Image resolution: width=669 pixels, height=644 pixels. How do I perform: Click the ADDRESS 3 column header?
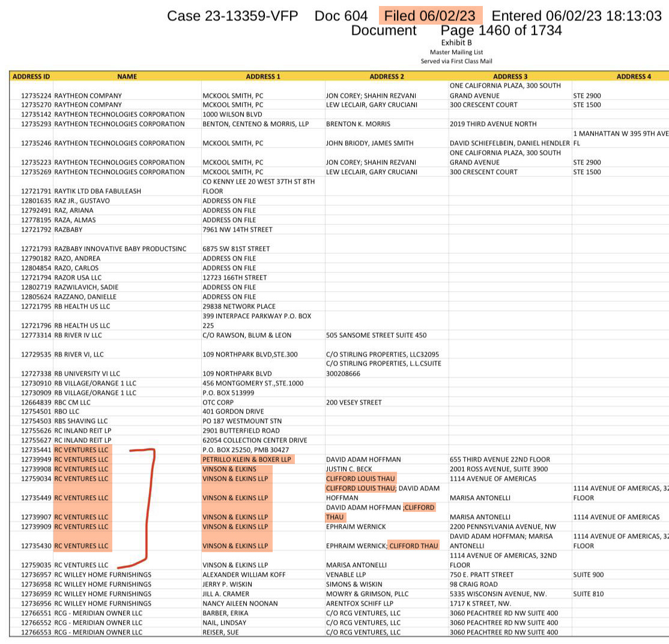[x=510, y=76]
